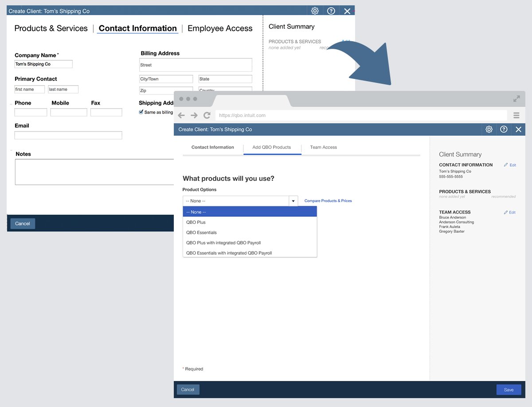Click the browser back arrow icon
532x407 pixels.
[181, 115]
